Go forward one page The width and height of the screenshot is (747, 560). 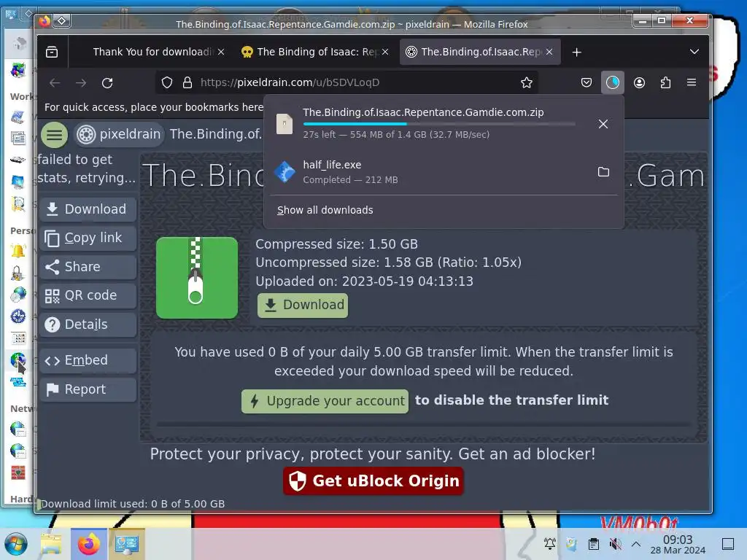(x=81, y=82)
